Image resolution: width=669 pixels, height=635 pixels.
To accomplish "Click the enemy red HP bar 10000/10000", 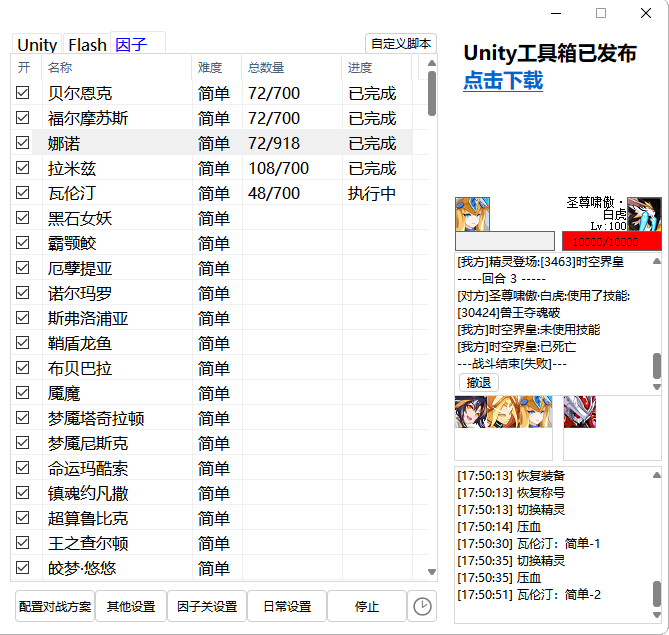I will click(612, 242).
